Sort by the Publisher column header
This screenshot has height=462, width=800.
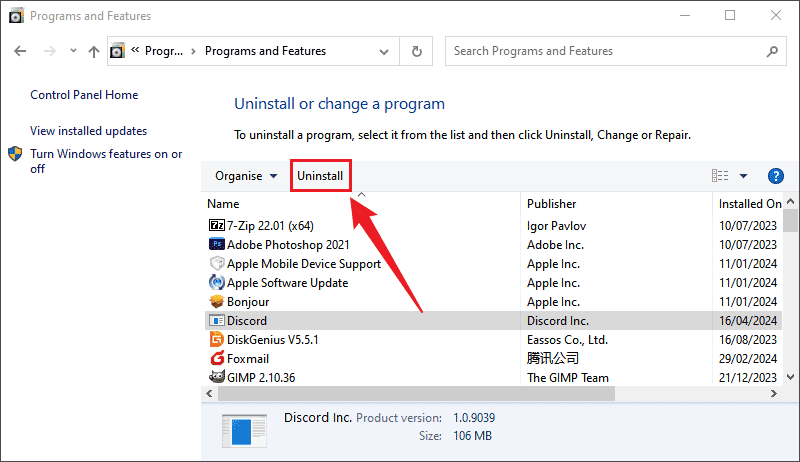552,204
